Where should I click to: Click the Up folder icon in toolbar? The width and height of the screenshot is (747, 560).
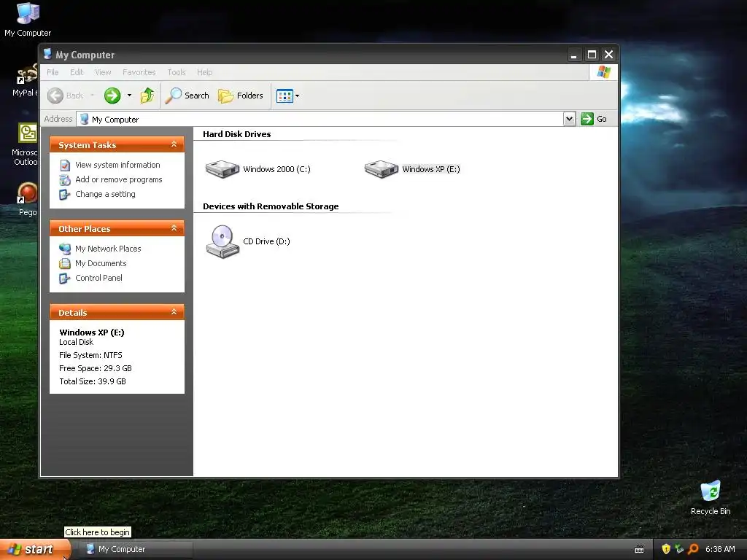click(x=147, y=96)
